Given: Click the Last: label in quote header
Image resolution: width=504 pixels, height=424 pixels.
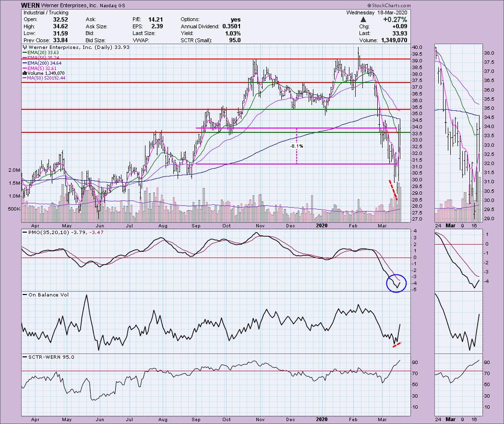Looking at the screenshot, I should [x=364, y=34].
